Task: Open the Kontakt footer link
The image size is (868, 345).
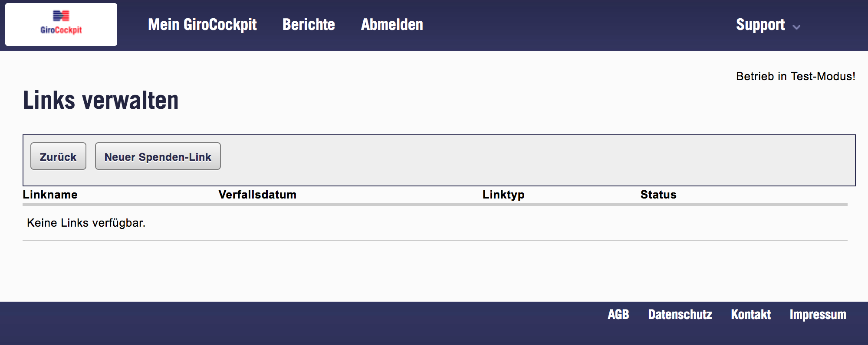Action: pos(751,314)
